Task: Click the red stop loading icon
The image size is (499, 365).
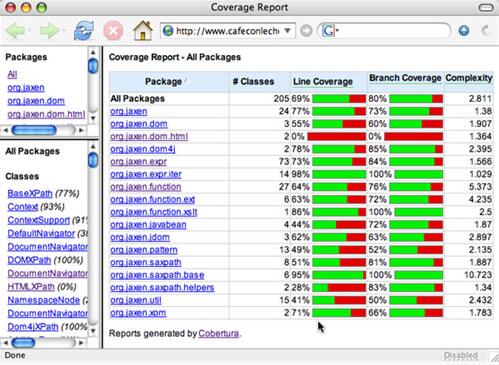Action: point(113,31)
